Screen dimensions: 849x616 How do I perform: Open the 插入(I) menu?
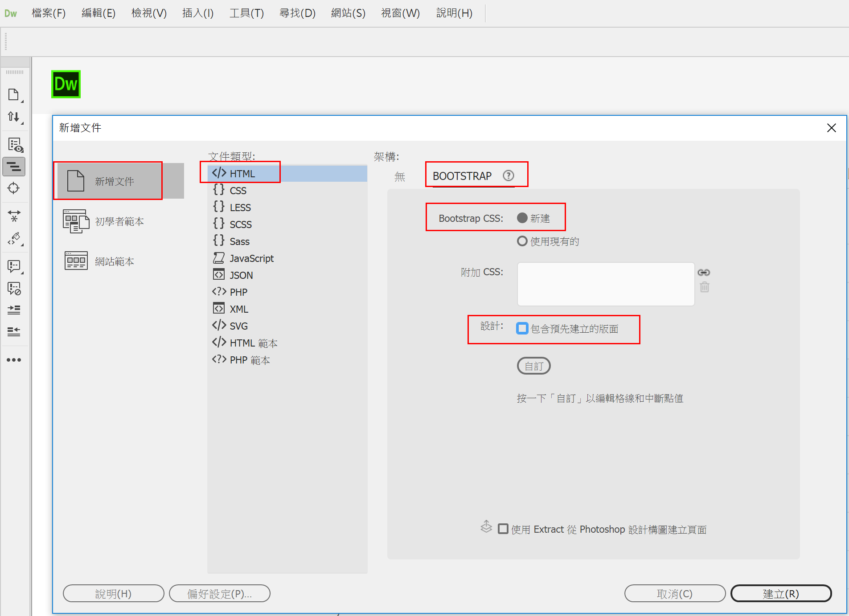[198, 13]
